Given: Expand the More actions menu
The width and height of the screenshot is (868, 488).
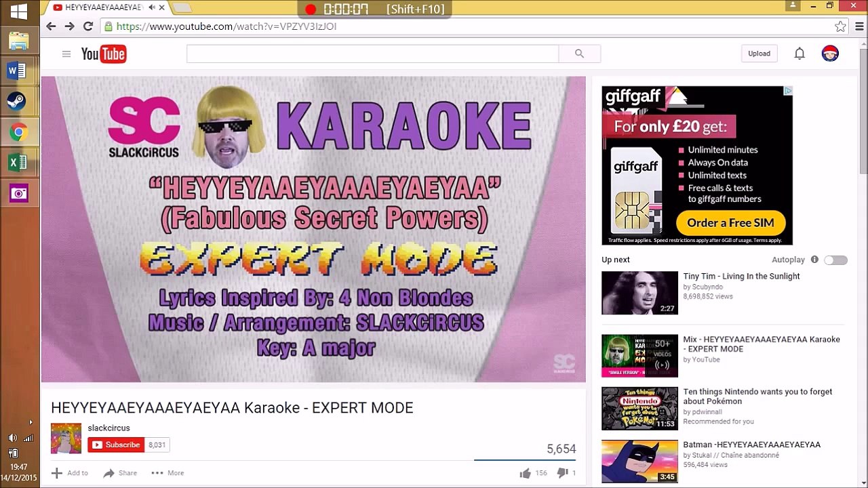Looking at the screenshot, I should tap(167, 473).
